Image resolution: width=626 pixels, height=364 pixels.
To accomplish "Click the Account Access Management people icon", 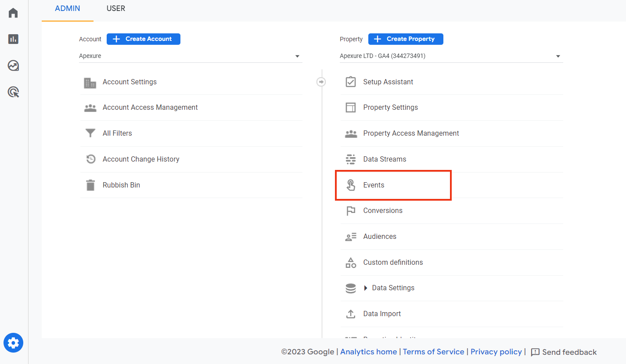I will click(90, 108).
